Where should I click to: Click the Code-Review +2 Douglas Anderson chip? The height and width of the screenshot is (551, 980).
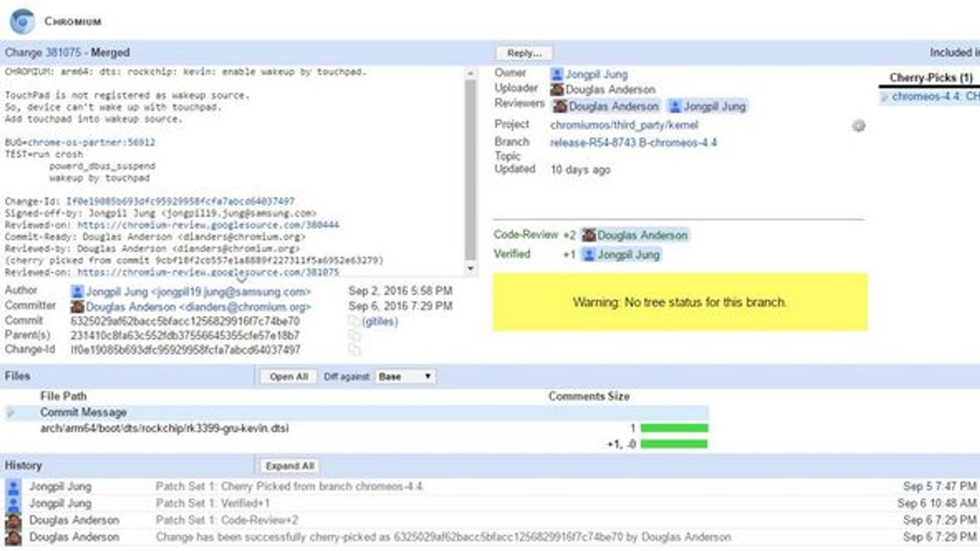[x=635, y=235]
